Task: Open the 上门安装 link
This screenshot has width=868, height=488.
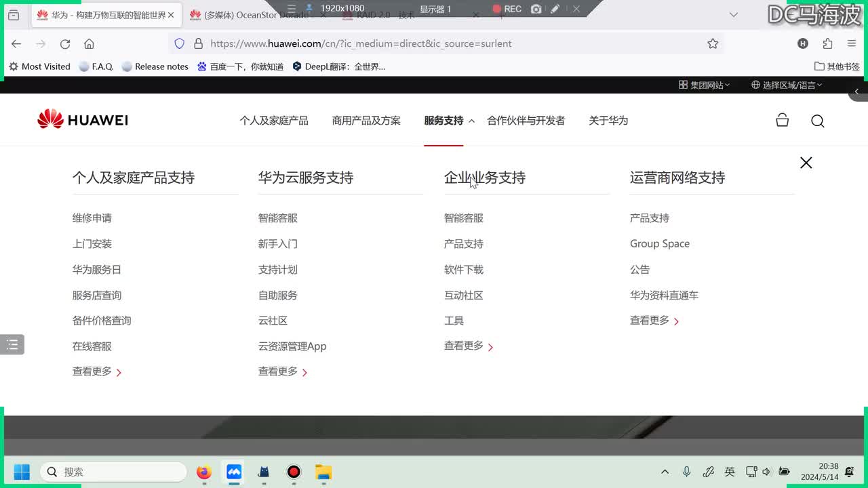Action: pos(92,244)
